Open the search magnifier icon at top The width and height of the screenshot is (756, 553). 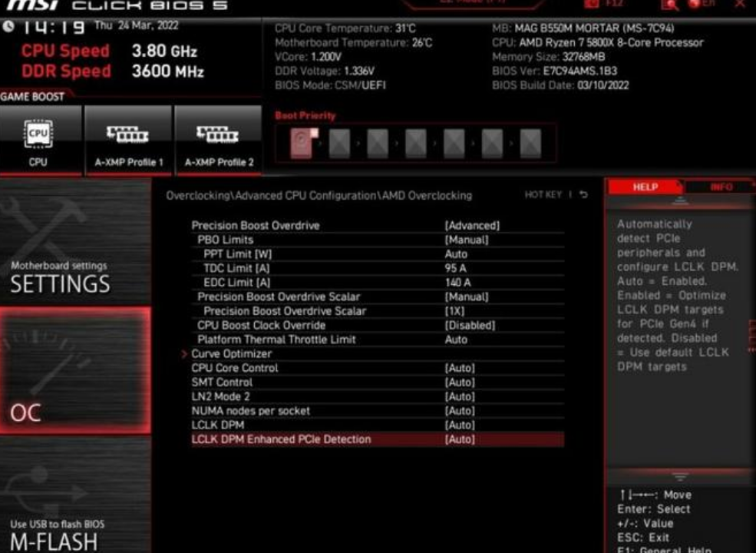click(x=670, y=5)
